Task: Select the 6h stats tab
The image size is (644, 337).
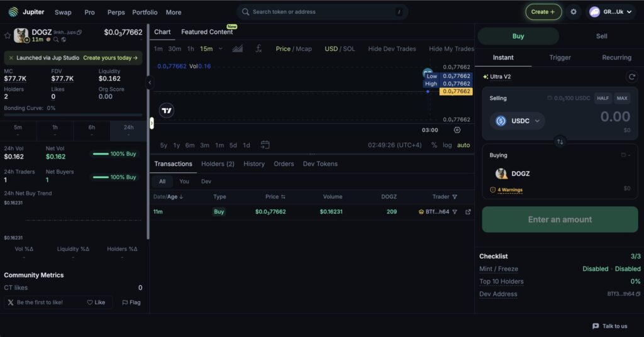Action: [x=92, y=131]
